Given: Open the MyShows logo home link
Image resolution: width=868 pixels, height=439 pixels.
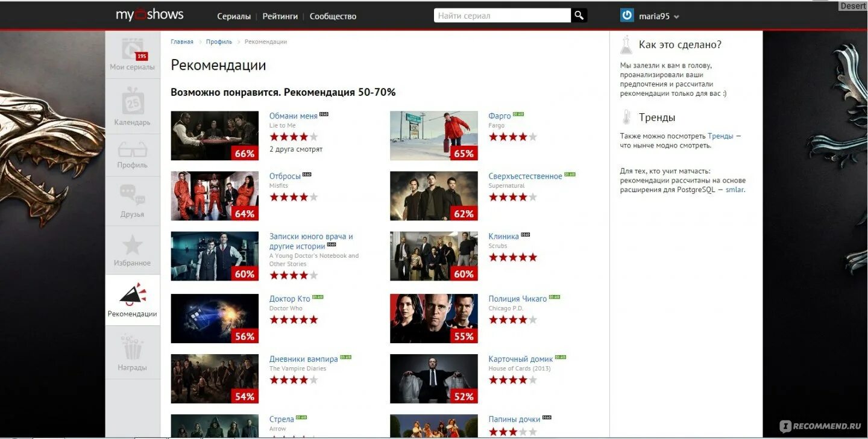Looking at the screenshot, I should coord(149,15).
